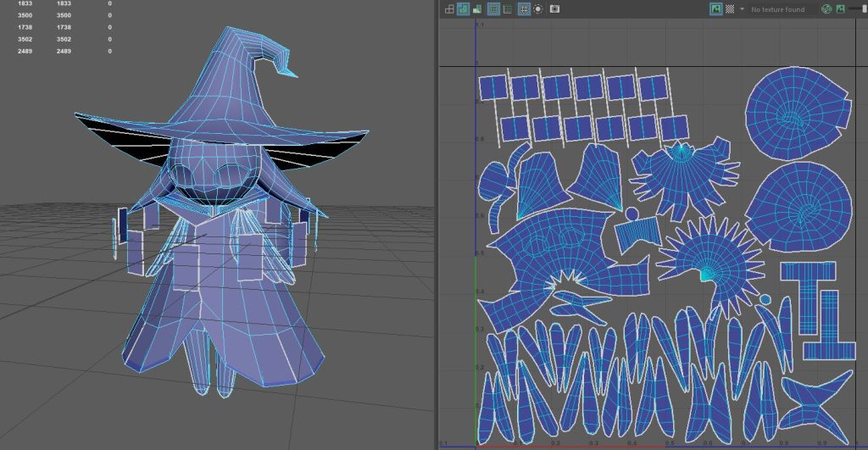Toggle the RGB channels display icon
The height and width of the screenshot is (450, 868).
(826, 8)
